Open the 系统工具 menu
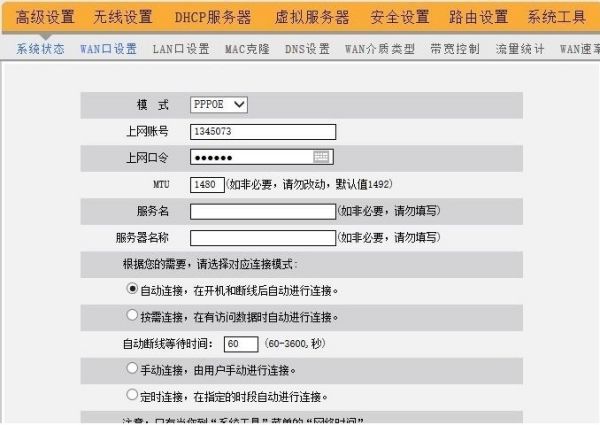This screenshot has width=600, height=425. [x=559, y=17]
